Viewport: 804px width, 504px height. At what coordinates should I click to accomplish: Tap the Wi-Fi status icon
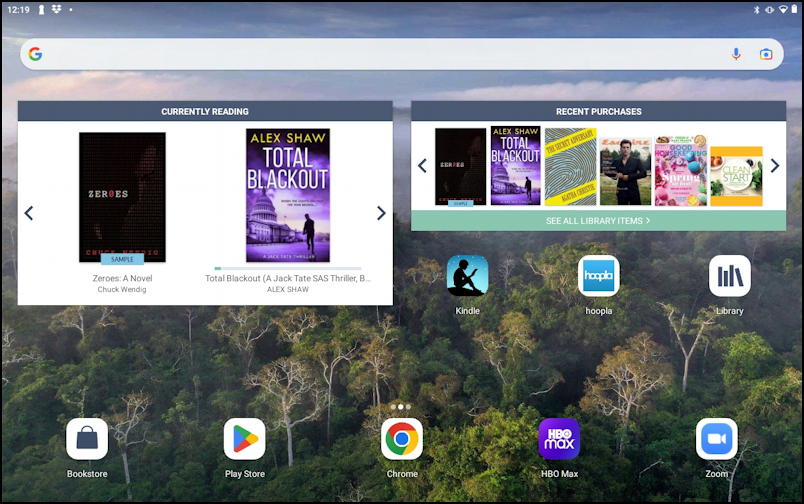[783, 9]
